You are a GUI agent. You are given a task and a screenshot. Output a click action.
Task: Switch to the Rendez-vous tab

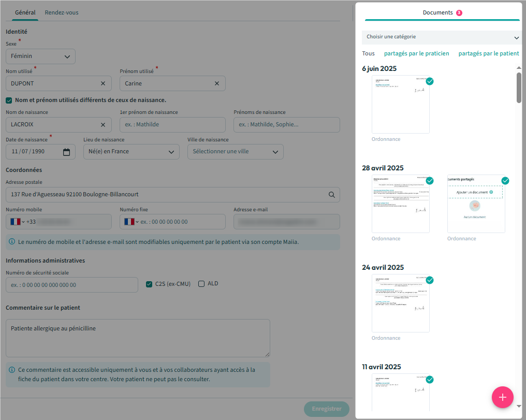point(62,12)
